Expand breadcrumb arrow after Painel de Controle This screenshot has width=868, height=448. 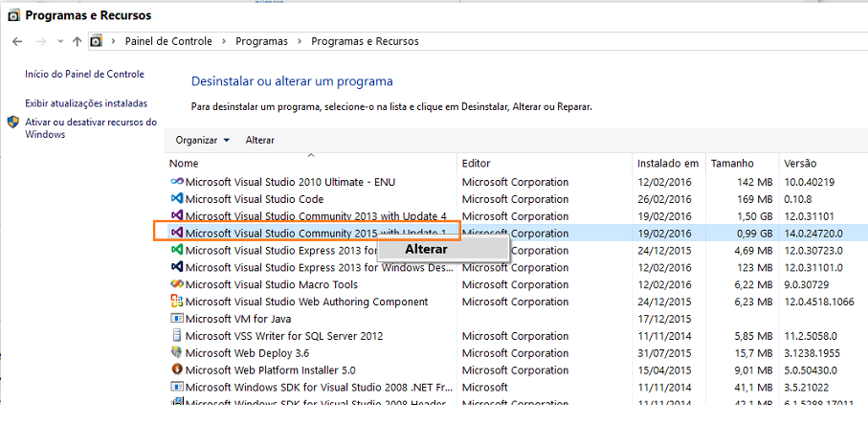(224, 41)
